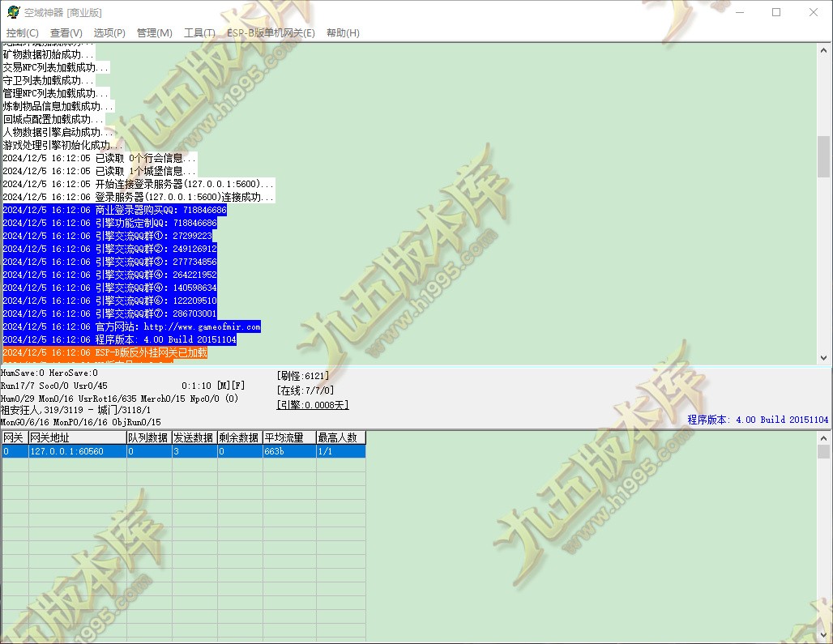Open the 工具(T) menu

[199, 33]
